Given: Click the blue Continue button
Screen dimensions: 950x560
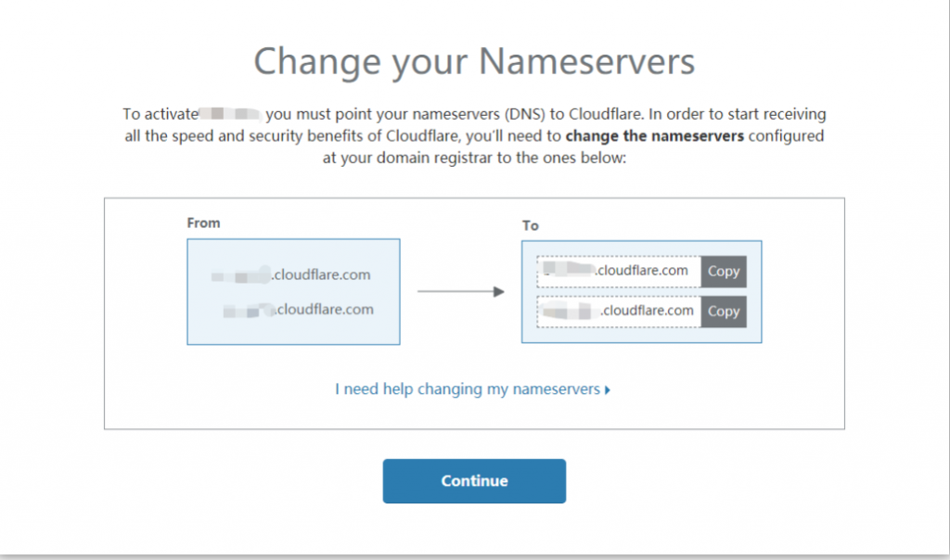Looking at the screenshot, I should (474, 481).
